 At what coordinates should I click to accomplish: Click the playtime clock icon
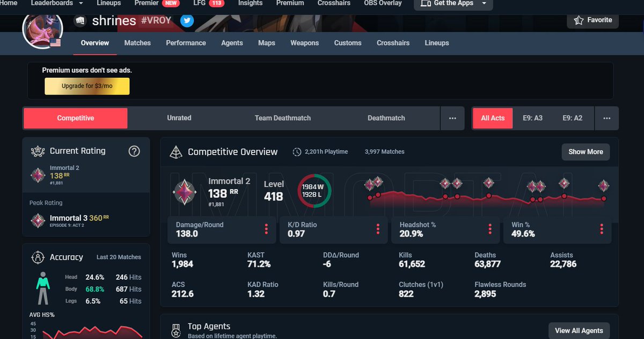[x=297, y=152]
